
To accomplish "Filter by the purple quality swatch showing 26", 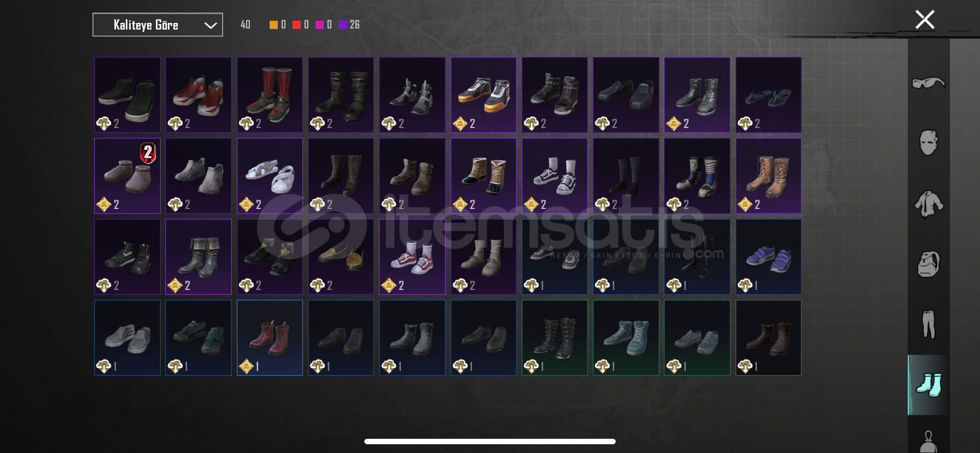I will pos(343,25).
